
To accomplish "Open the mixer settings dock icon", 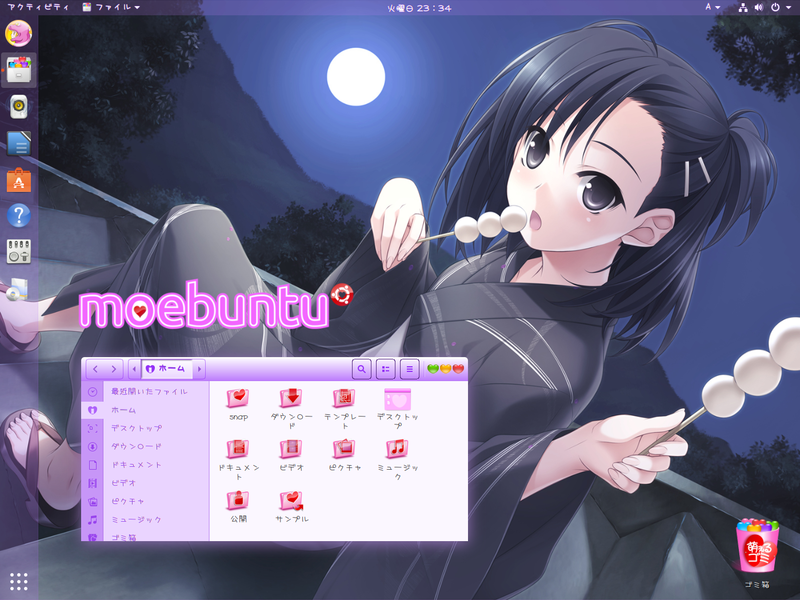I will pos(19,252).
